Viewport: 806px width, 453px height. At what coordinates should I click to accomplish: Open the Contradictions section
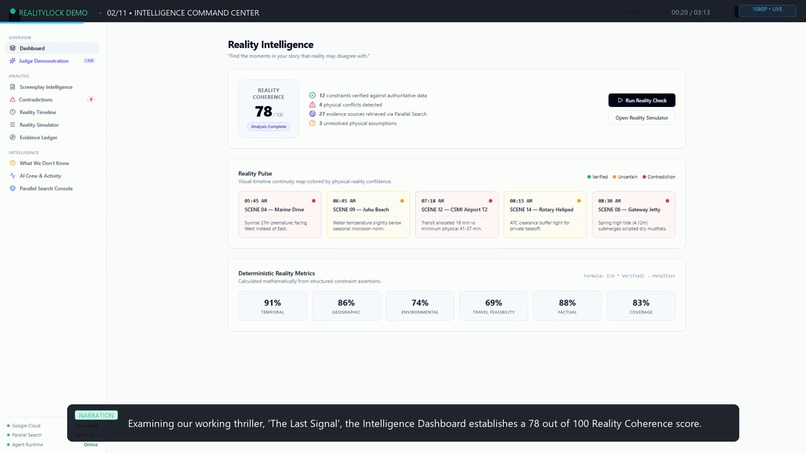click(52, 99)
